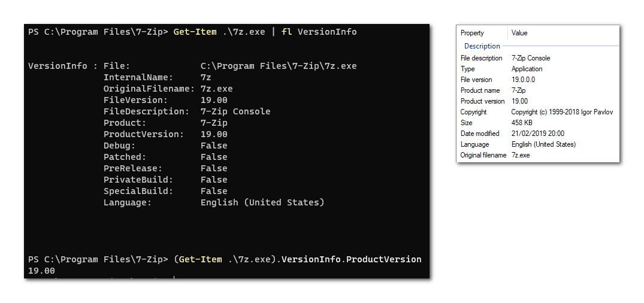This screenshot has width=644, height=303.
Task: Select the Language property label in panel
Action: coord(475,144)
